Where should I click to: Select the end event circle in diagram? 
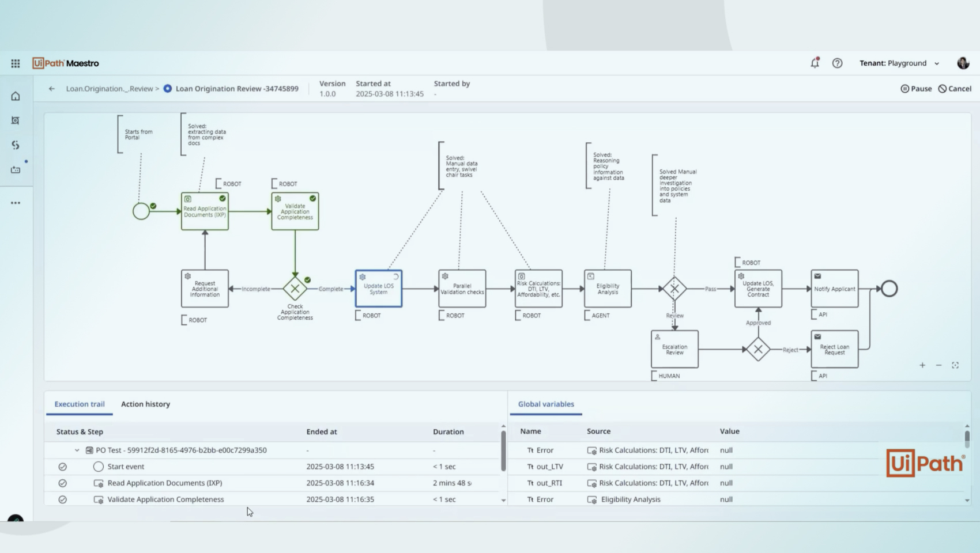coord(889,289)
